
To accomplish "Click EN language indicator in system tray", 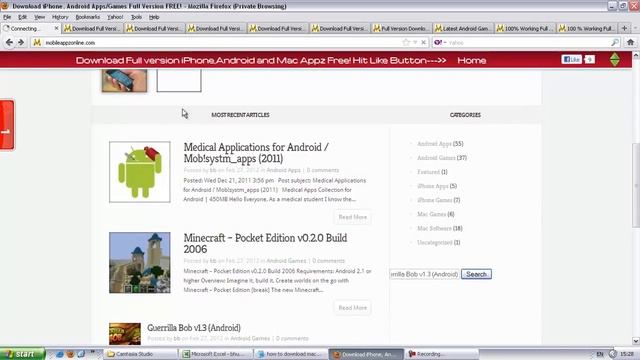I will pyautogui.click(x=600, y=354).
